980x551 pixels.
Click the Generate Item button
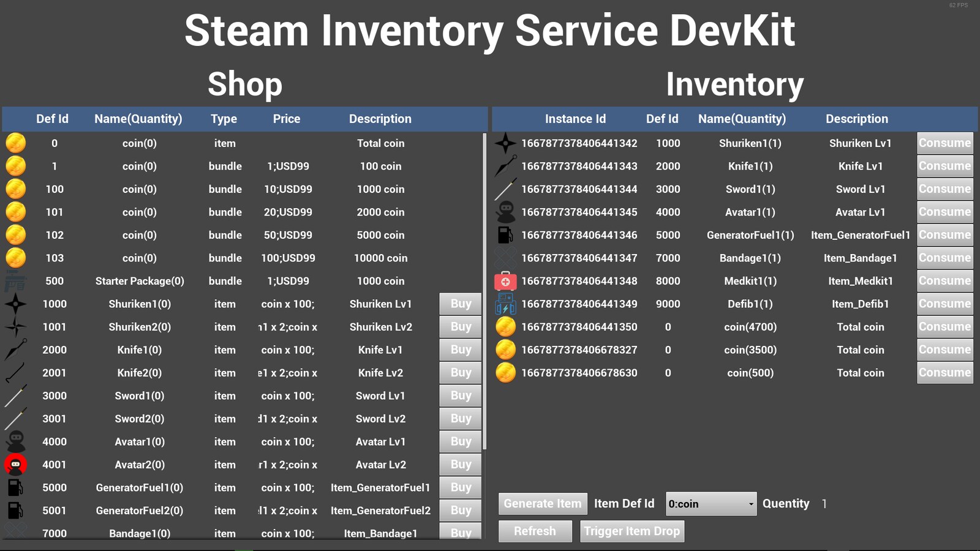[x=542, y=503]
